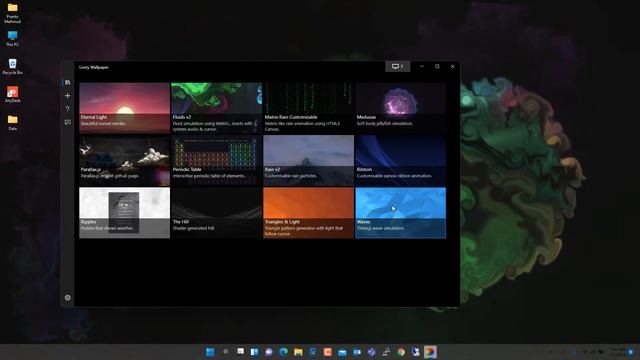Select the Parallax.js wallpaper

tap(124, 160)
